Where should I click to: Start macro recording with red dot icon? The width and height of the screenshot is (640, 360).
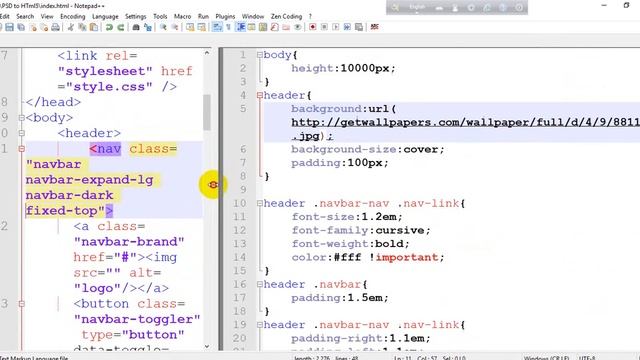click(313, 27)
